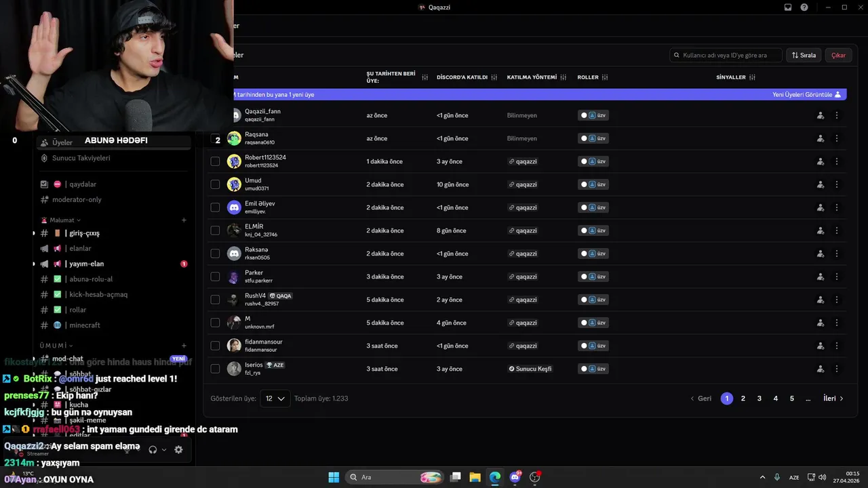Open the more options menu for Robert1123524
The image size is (868, 488).
[836, 161]
